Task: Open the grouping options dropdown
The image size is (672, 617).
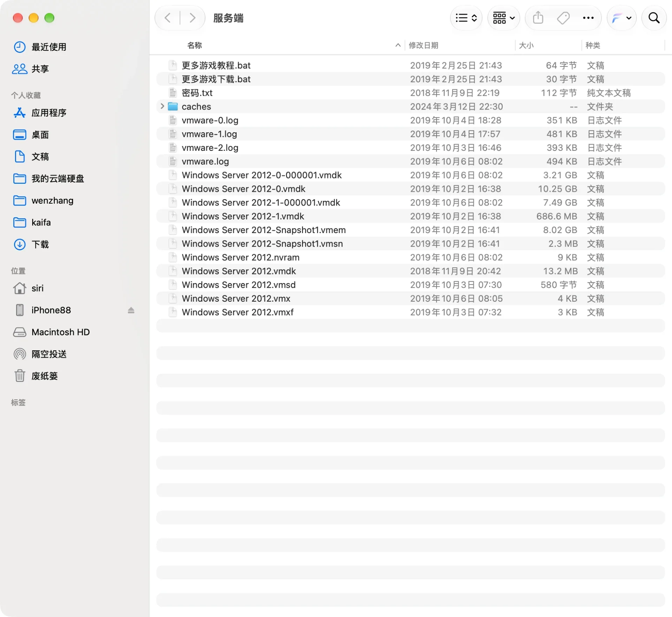Action: (504, 18)
